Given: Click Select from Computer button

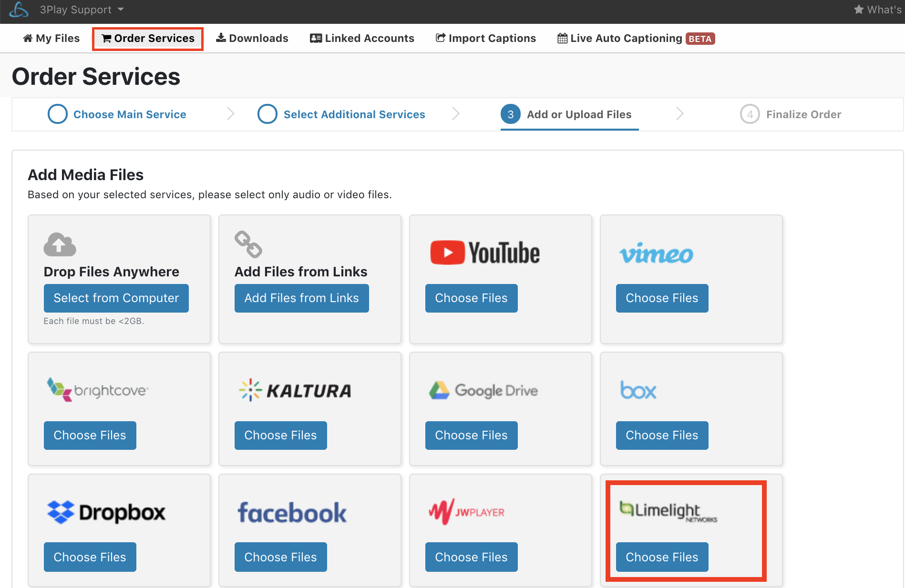Looking at the screenshot, I should point(116,298).
